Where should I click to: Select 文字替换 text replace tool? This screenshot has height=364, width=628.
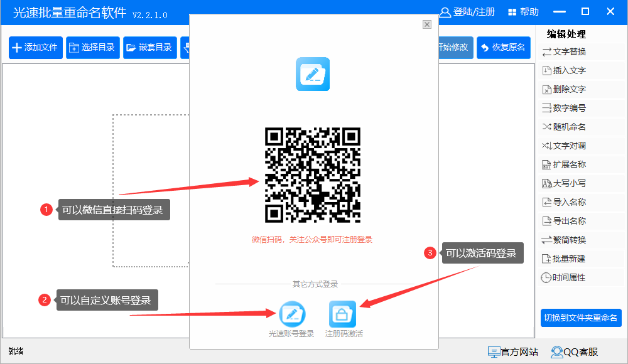(x=565, y=51)
